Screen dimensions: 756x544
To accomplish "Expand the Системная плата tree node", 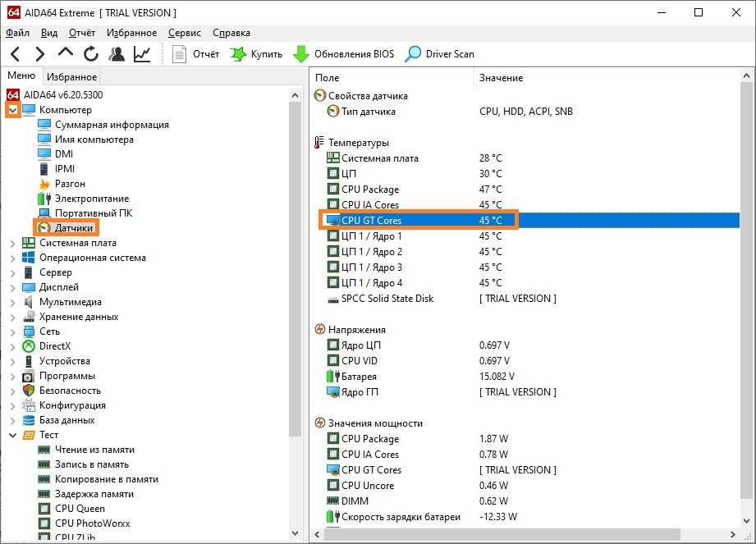I will [x=12, y=243].
